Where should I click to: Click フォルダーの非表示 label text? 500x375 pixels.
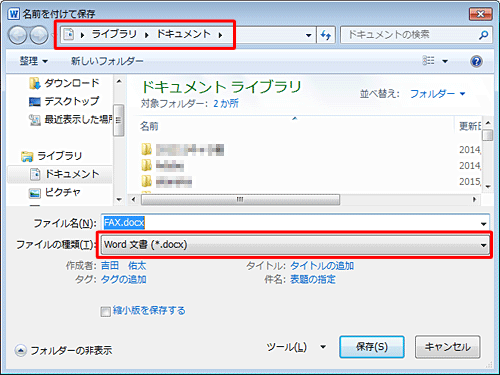[x=71, y=350]
